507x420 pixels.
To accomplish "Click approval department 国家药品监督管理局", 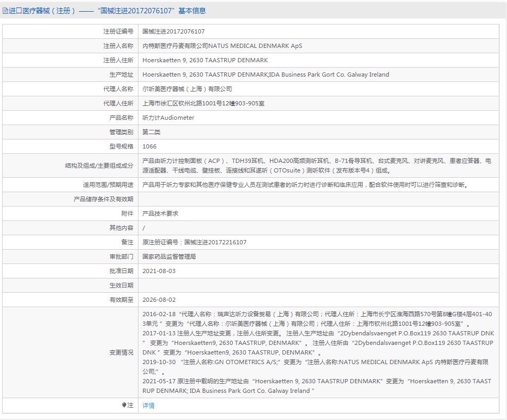I will pyautogui.click(x=169, y=257).
